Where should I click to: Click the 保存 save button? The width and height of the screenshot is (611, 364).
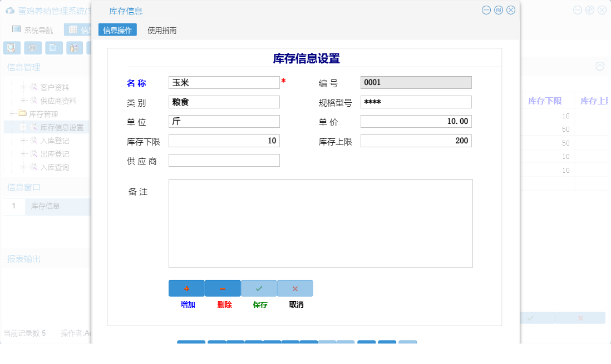pos(259,288)
